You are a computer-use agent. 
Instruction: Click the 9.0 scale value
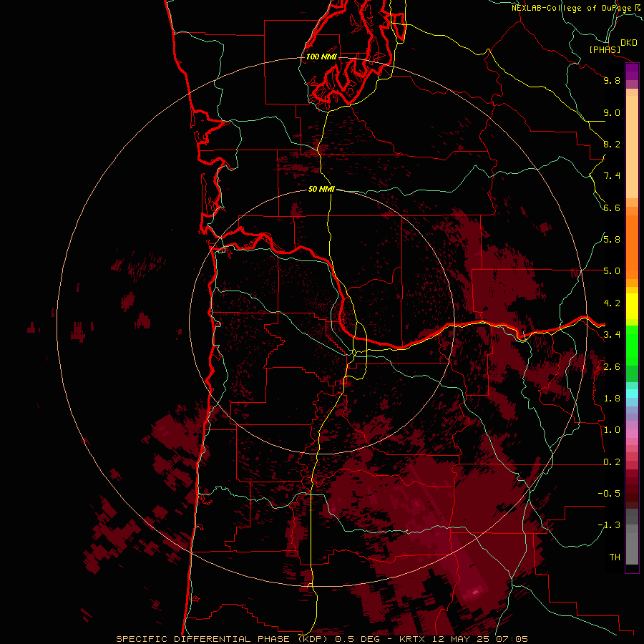coord(612,113)
